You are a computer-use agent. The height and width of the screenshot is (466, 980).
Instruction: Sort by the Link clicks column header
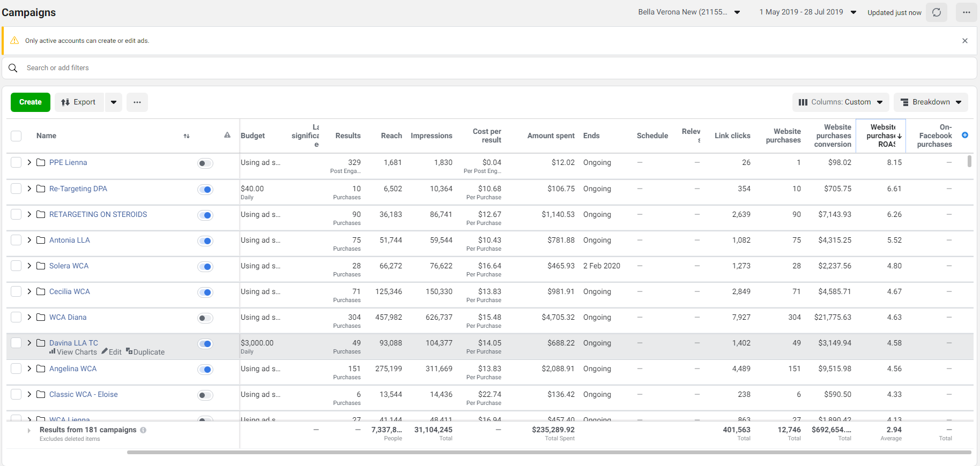(x=732, y=136)
